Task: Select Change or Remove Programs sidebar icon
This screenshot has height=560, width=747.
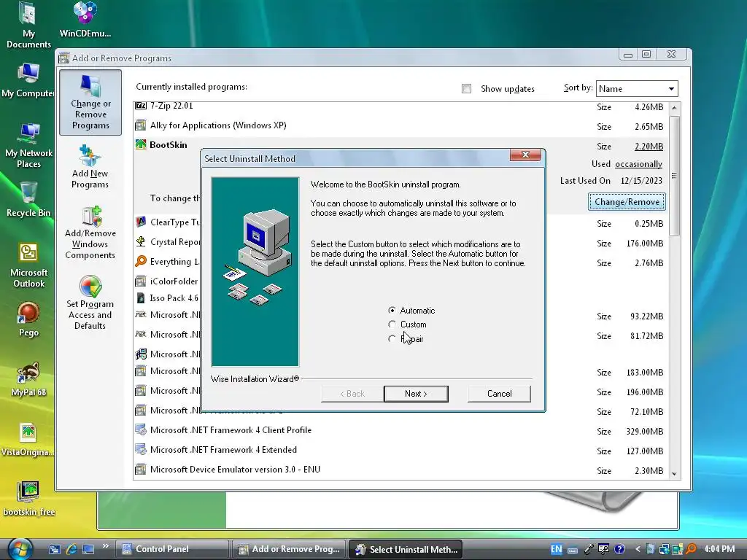Action: tap(90, 102)
